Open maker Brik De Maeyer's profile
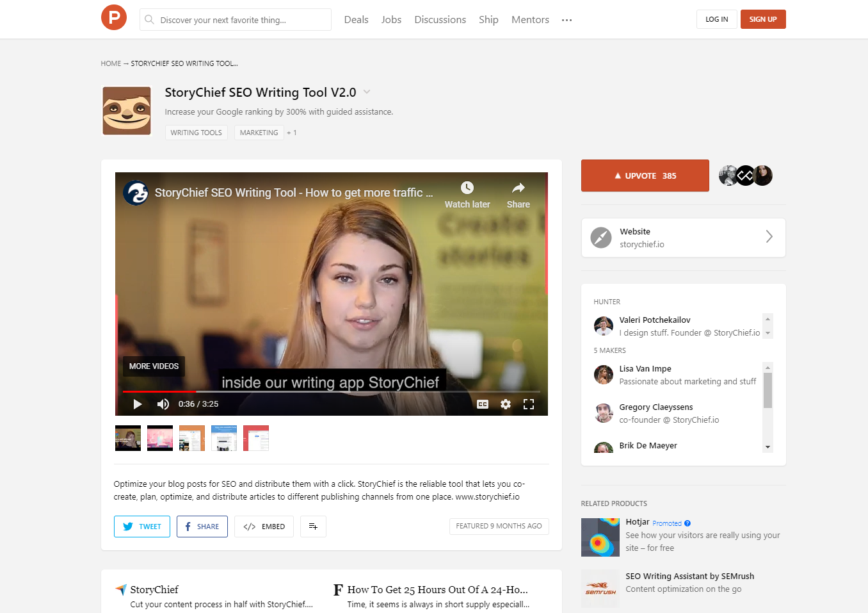This screenshot has height=613, width=868. pyautogui.click(x=648, y=445)
